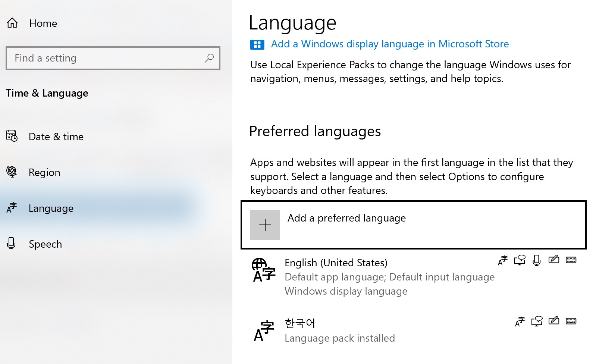The width and height of the screenshot is (596, 364).
Task: Click Windows display language status text
Action: 346,291
